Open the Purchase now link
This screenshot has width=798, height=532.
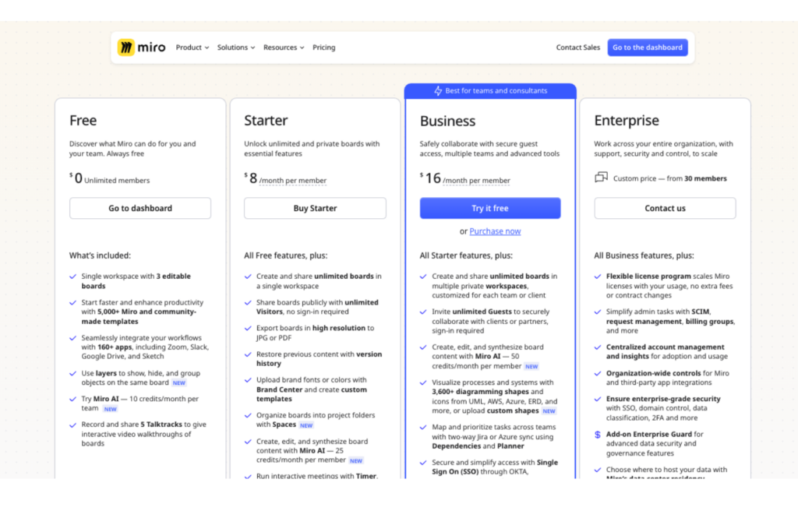[495, 231]
